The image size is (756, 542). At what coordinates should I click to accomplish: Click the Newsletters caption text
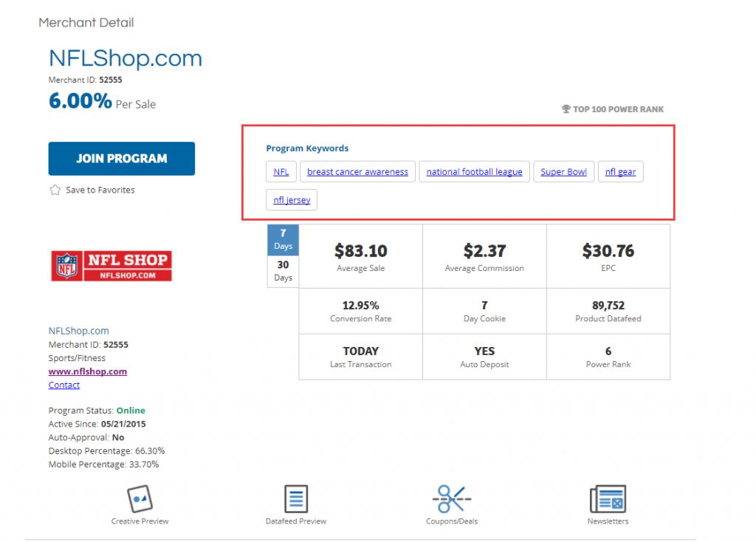608,521
